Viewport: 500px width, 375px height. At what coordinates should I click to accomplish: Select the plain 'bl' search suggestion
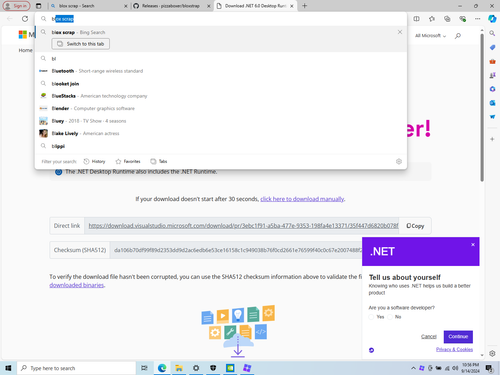pos(221,59)
